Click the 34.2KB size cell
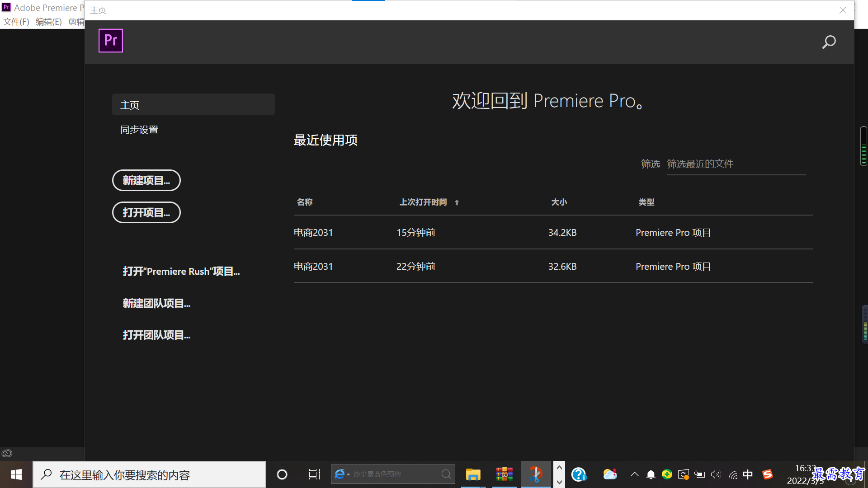The image size is (868, 488). (x=562, y=232)
